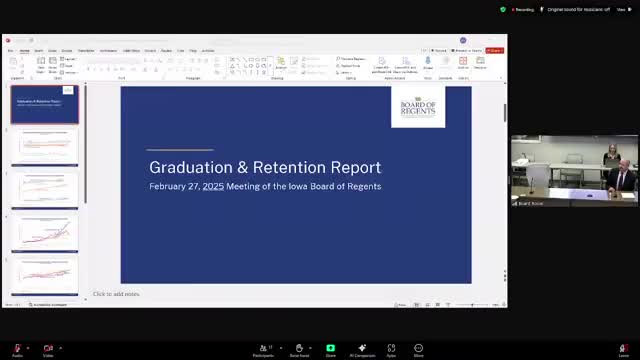The height and width of the screenshot is (360, 640).
Task: Click the New Slide icon
Action: click(41, 65)
